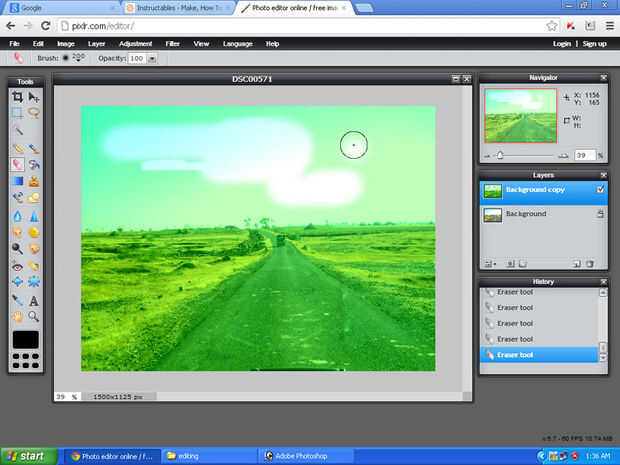The width and height of the screenshot is (620, 465).
Task: Click the Navigator zoom slider handle
Action: [x=499, y=156]
